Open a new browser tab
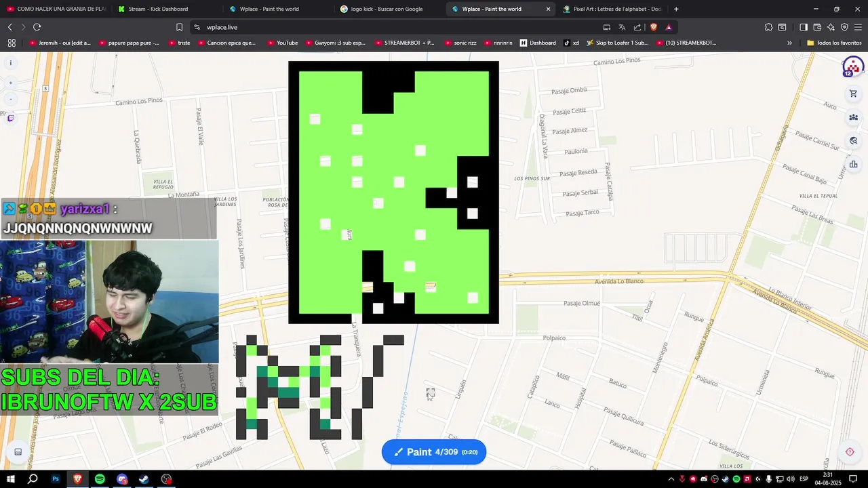The image size is (868, 488). (676, 9)
